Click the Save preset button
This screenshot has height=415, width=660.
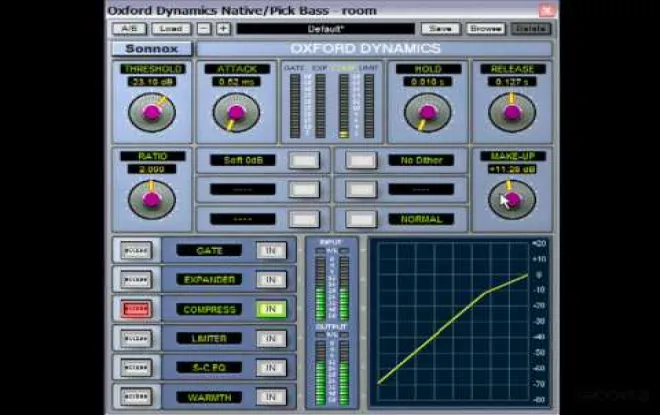coord(440,29)
